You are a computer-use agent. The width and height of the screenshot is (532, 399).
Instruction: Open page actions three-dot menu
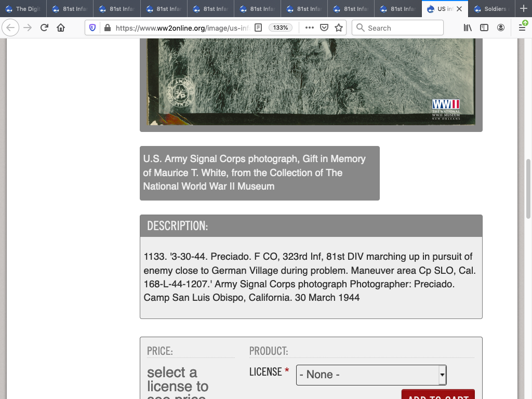coord(310,28)
